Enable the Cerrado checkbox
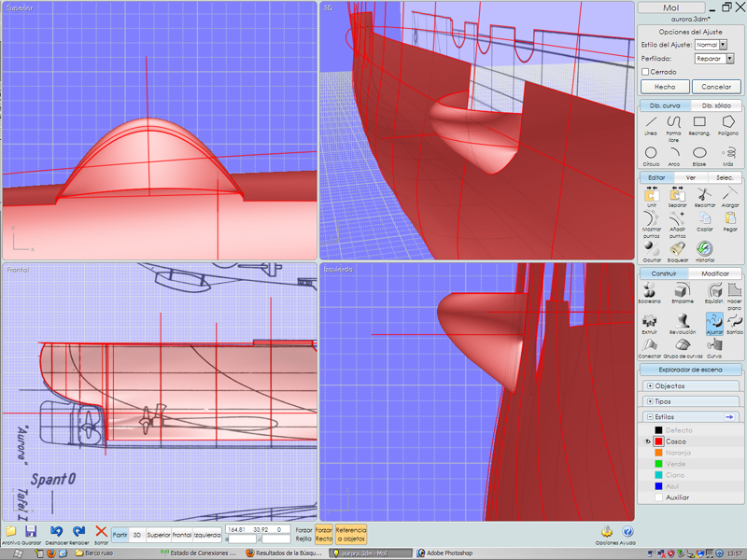 pos(645,72)
